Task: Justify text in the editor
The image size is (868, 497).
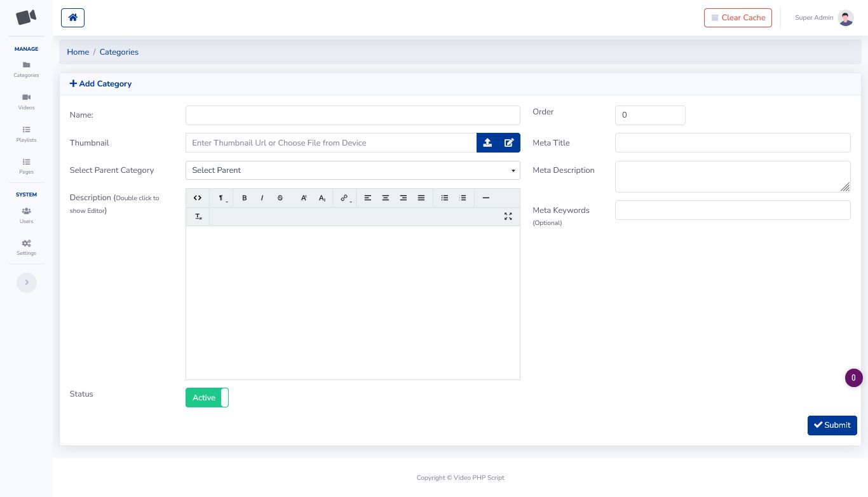Action: point(421,198)
